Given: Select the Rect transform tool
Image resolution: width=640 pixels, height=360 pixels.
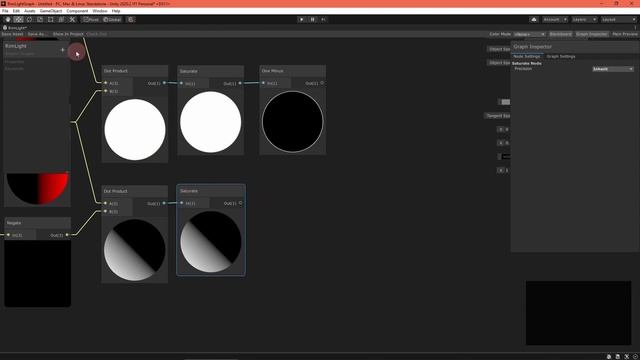Looking at the screenshot, I should coord(51,20).
